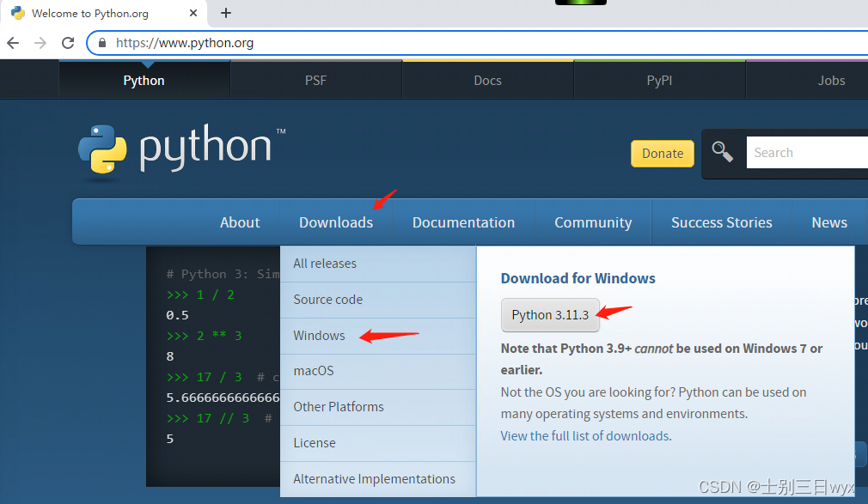Viewport: 868px width, 504px height.
Task: Click the browser forward arrow
Action: tap(40, 42)
